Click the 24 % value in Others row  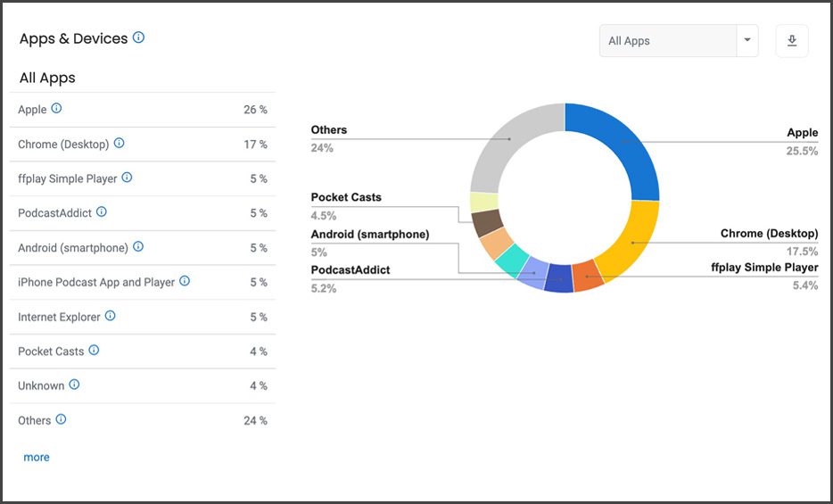click(256, 420)
